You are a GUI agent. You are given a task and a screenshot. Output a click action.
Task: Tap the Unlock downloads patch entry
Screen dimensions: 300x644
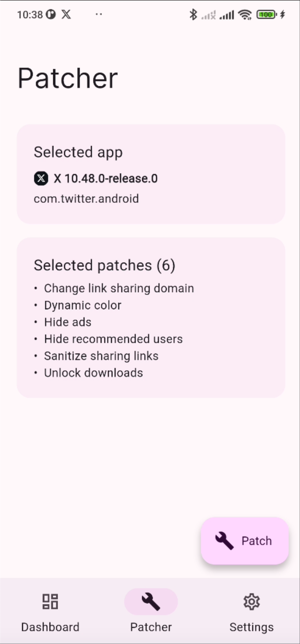pyautogui.click(x=93, y=373)
